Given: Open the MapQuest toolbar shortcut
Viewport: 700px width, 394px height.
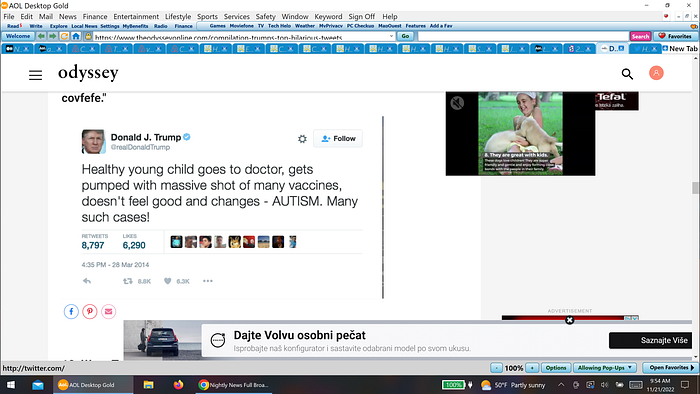Looking at the screenshot, I should click(390, 26).
